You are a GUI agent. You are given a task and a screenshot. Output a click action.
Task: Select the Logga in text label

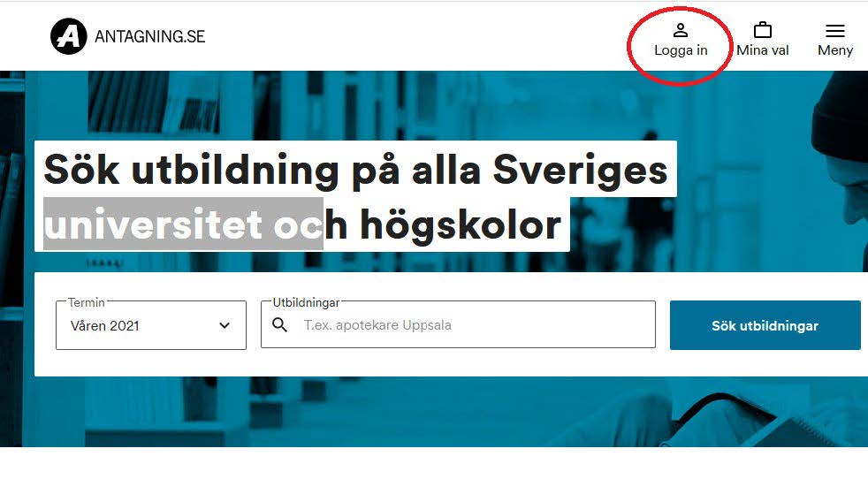681,50
